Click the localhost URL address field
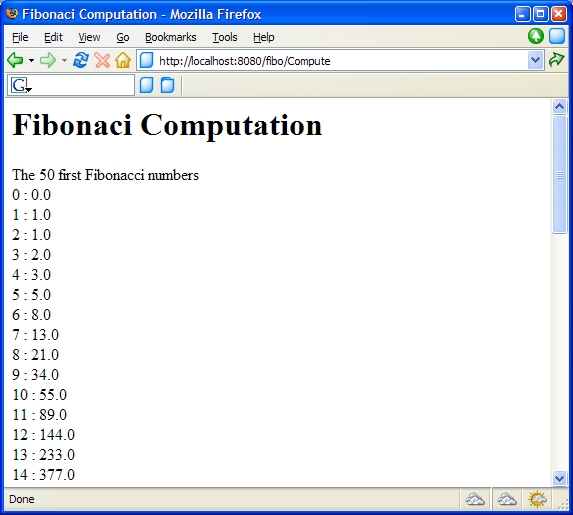This screenshot has width=573, height=515. tap(333, 60)
